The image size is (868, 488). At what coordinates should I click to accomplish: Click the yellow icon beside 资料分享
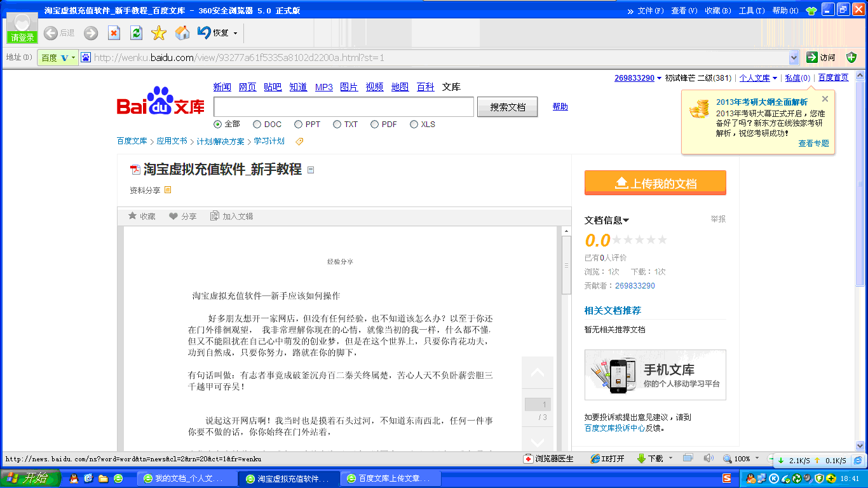point(168,189)
